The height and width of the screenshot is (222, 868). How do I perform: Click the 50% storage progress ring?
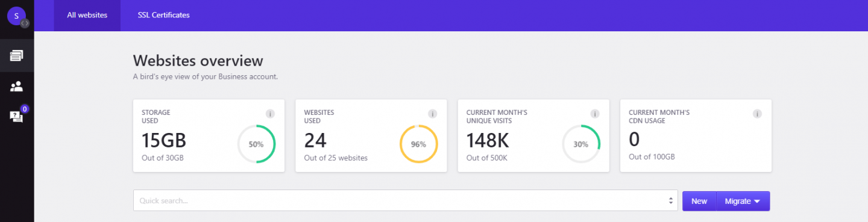click(x=256, y=144)
